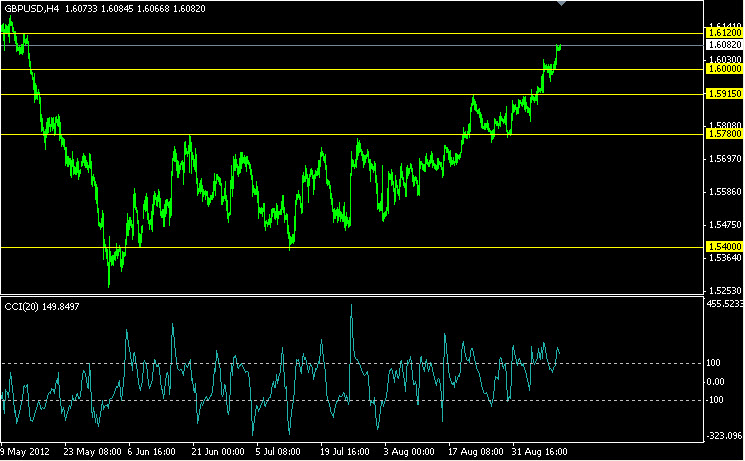Screen dimensions: 745x461
Task: Select the yellow horizontal line at 1.59150
Action: coord(352,95)
